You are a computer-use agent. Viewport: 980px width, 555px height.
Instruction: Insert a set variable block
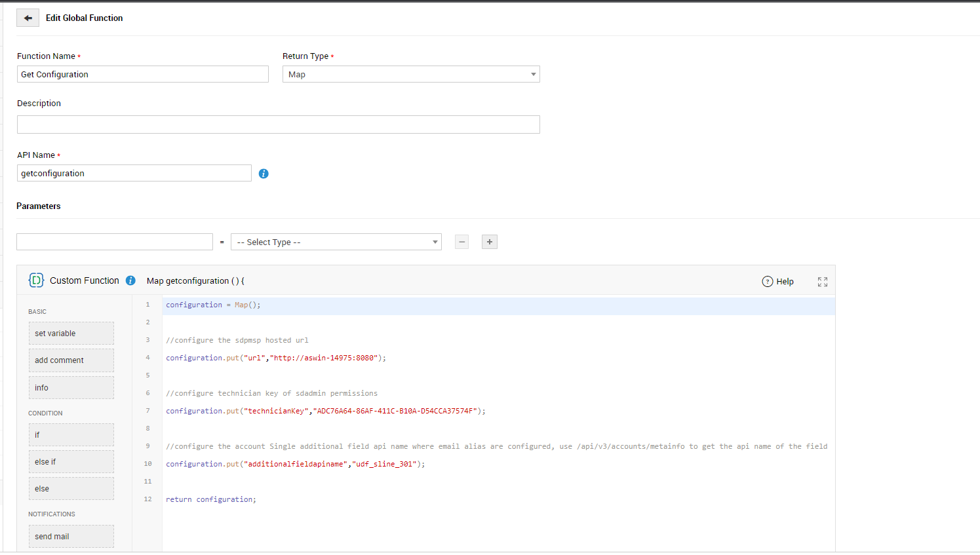click(x=71, y=334)
